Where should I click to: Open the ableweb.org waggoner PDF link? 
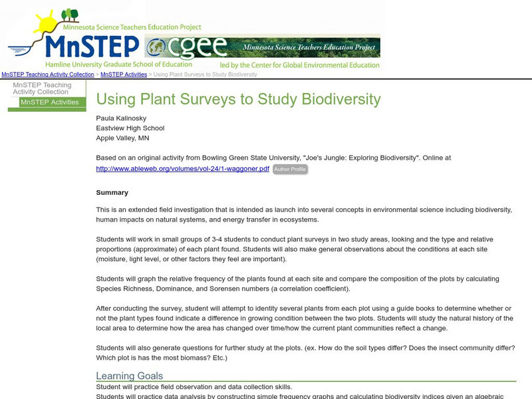[183, 169]
